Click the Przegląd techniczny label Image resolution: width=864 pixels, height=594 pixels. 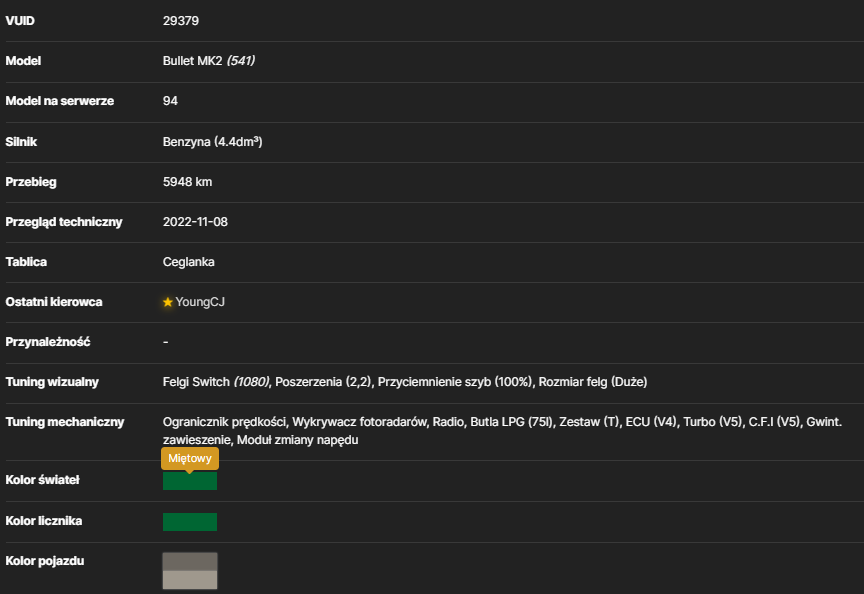(64, 222)
